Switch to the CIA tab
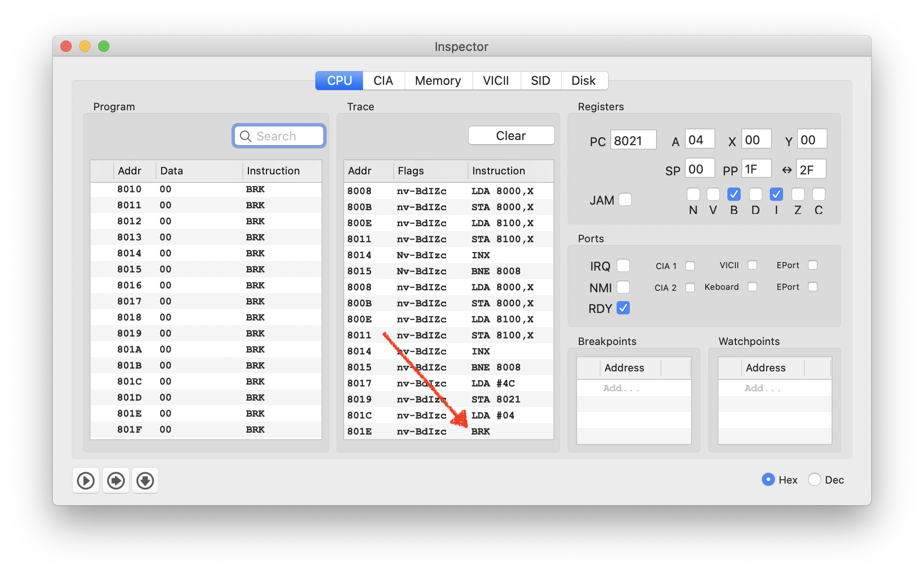The width and height of the screenshot is (924, 575). pyautogui.click(x=383, y=81)
